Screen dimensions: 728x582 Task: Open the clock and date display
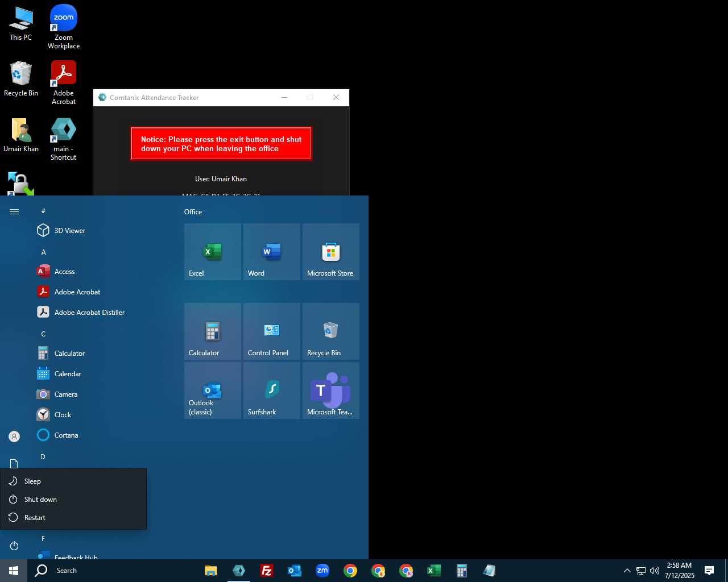[679, 571]
